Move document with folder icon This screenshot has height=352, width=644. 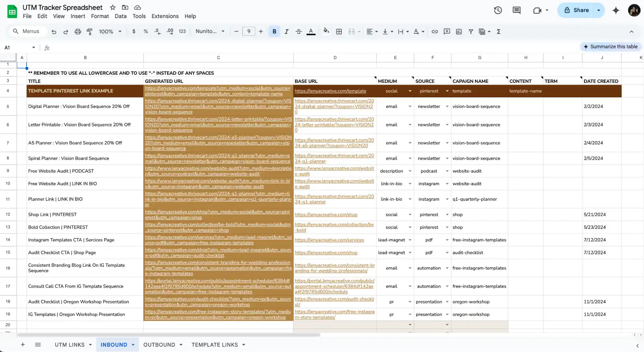(x=125, y=8)
